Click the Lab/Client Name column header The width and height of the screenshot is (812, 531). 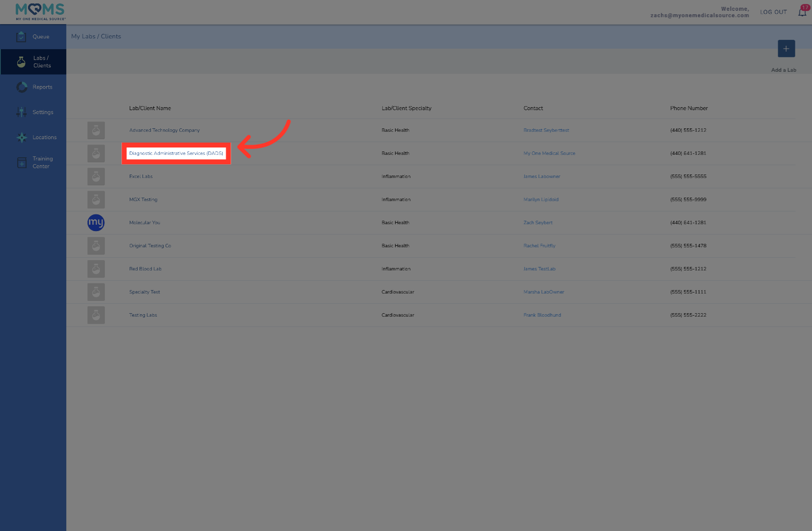click(x=150, y=108)
